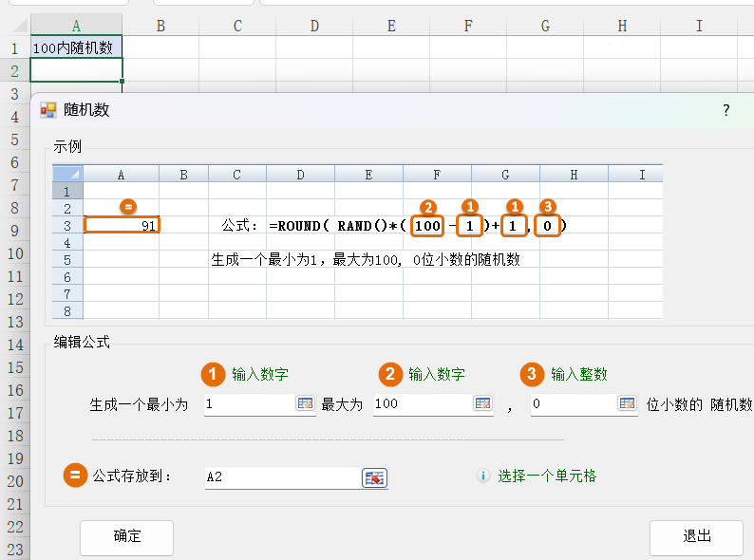Click the decimal places input containing 0
The image size is (754, 560).
coord(573,404)
